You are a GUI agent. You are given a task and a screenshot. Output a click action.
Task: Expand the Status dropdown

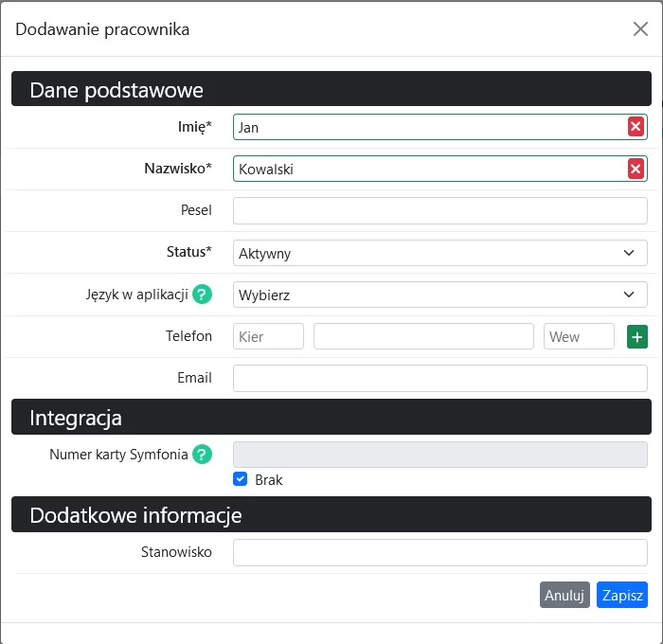tap(439, 253)
